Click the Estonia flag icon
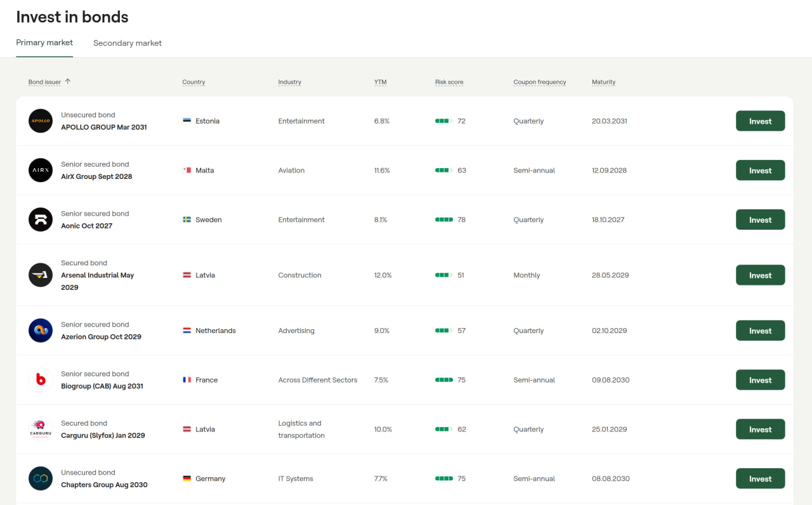812x505 pixels. 187,121
